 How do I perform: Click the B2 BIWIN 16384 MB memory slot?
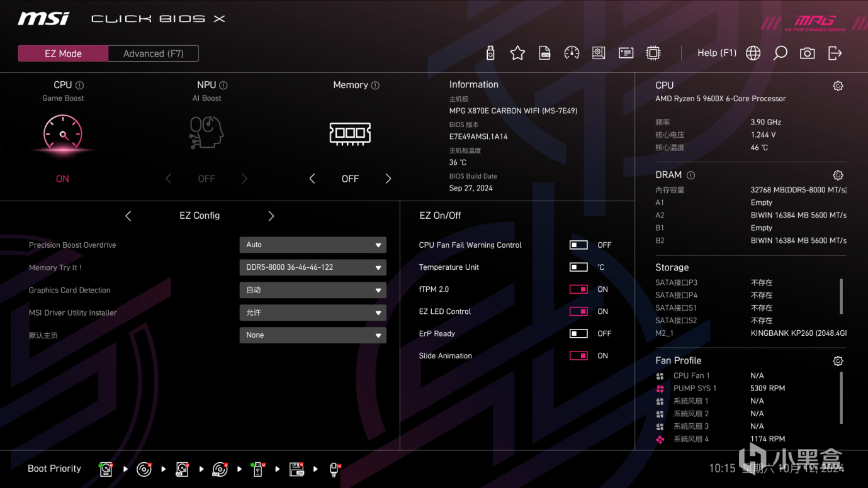[x=751, y=240]
